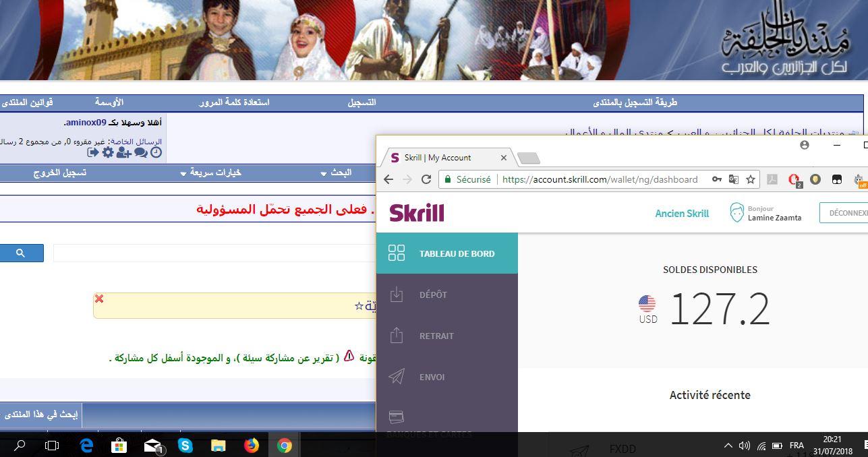Open Task View on the taskbar
The height and width of the screenshot is (457, 868).
point(52,445)
